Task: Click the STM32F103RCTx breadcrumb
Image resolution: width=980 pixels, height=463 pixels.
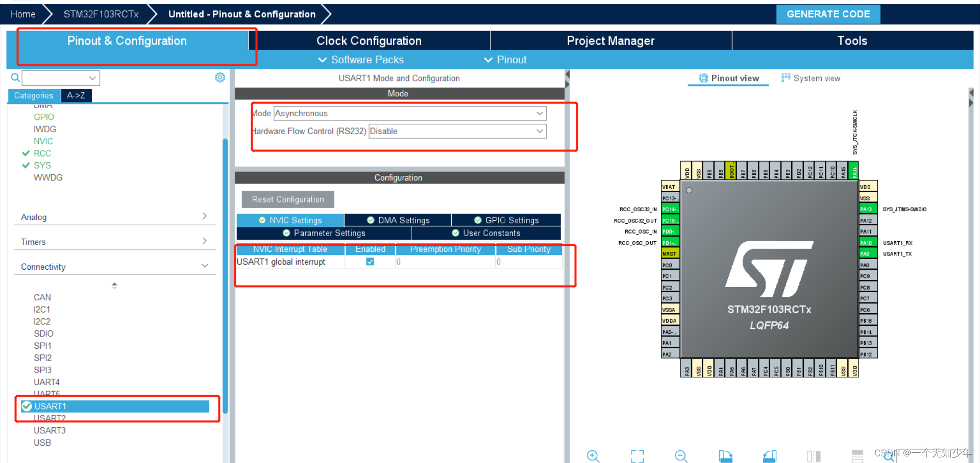Action: click(x=101, y=14)
